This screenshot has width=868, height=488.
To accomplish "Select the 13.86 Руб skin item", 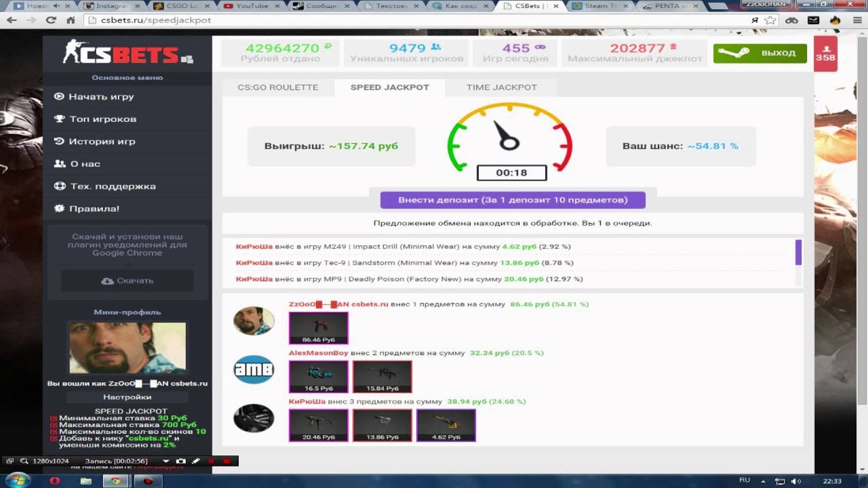I will coord(382,426).
